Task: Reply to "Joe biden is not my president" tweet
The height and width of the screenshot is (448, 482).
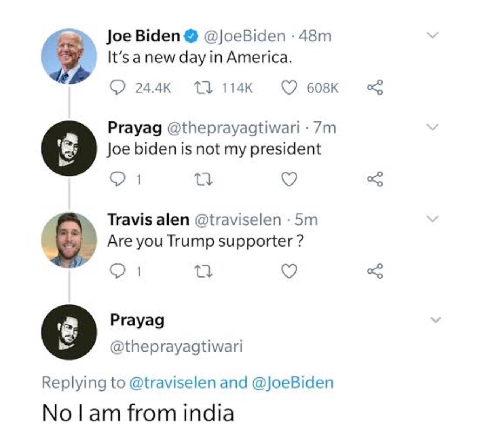Action: (x=118, y=180)
